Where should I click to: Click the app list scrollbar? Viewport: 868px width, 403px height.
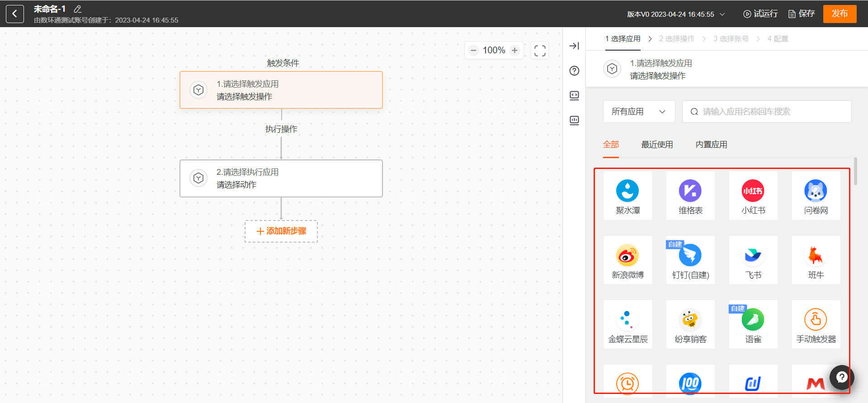click(x=855, y=171)
